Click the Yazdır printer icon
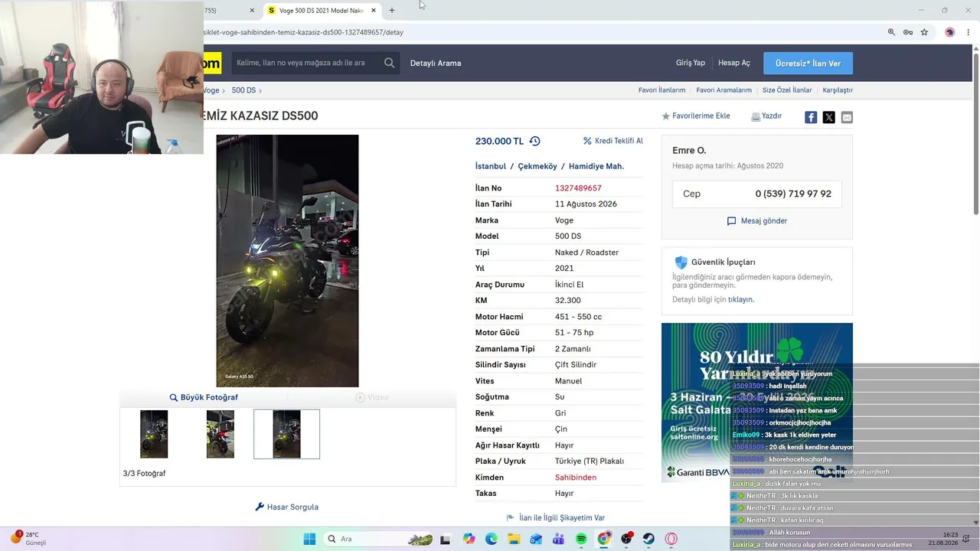980x551 pixels. click(x=756, y=116)
